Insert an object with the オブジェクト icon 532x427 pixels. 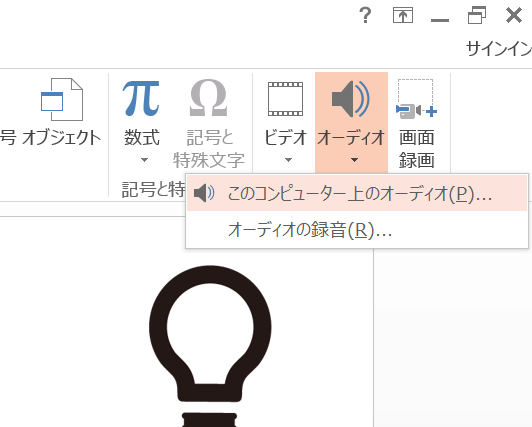coord(62,99)
